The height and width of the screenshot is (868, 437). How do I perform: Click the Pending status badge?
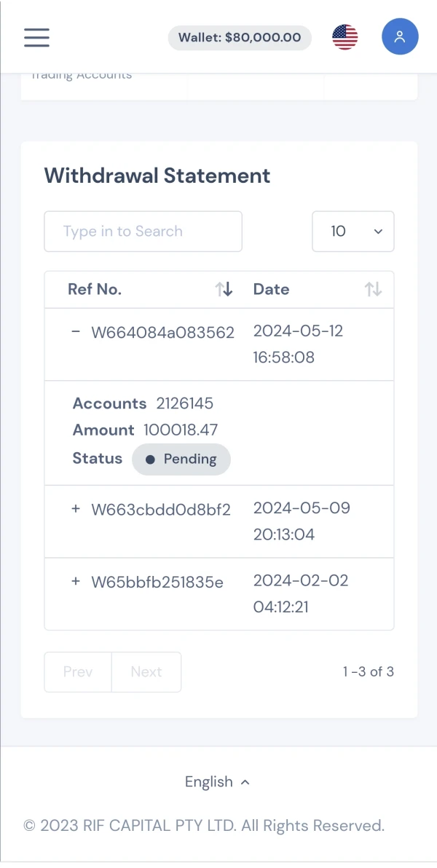coord(181,459)
